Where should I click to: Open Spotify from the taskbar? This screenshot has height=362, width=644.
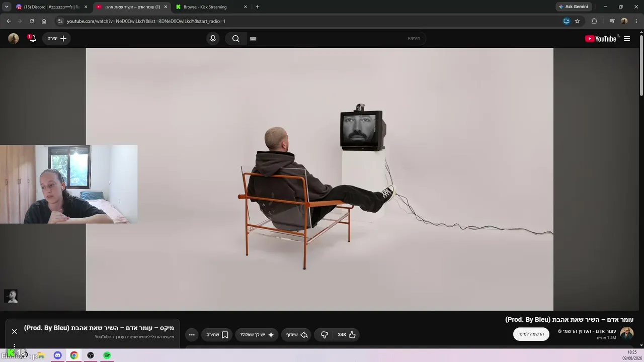(x=107, y=355)
